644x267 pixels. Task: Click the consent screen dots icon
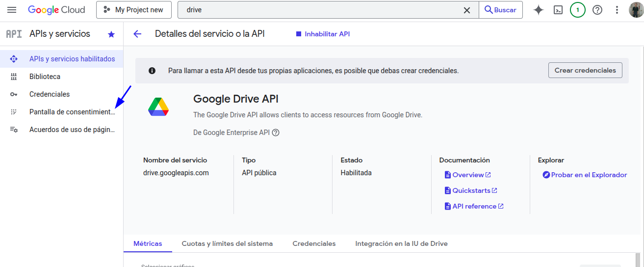14,112
